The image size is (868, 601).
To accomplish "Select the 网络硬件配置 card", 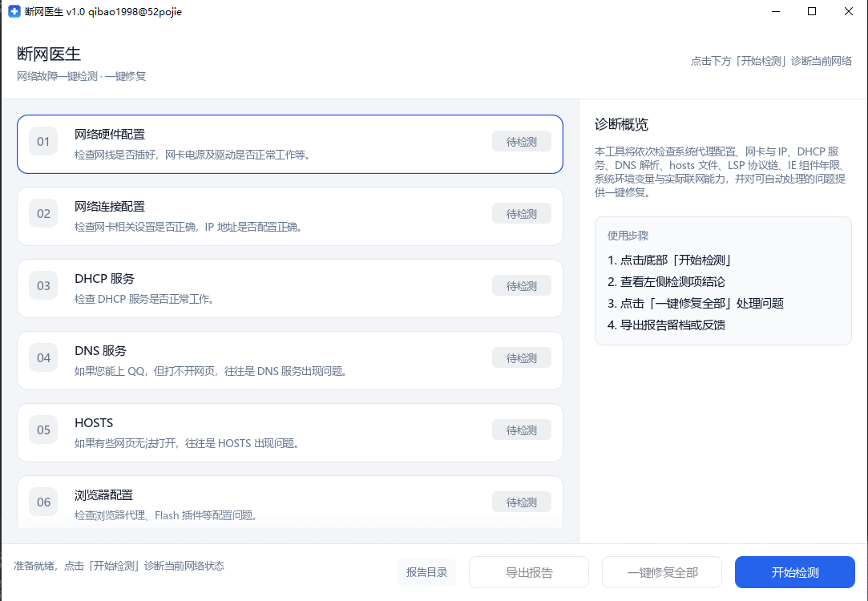I will (x=290, y=144).
